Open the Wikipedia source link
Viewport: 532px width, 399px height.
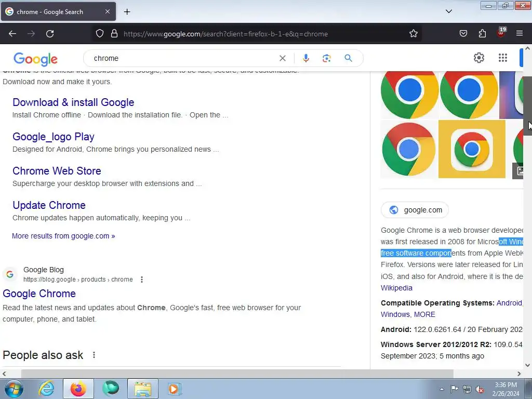(396, 288)
